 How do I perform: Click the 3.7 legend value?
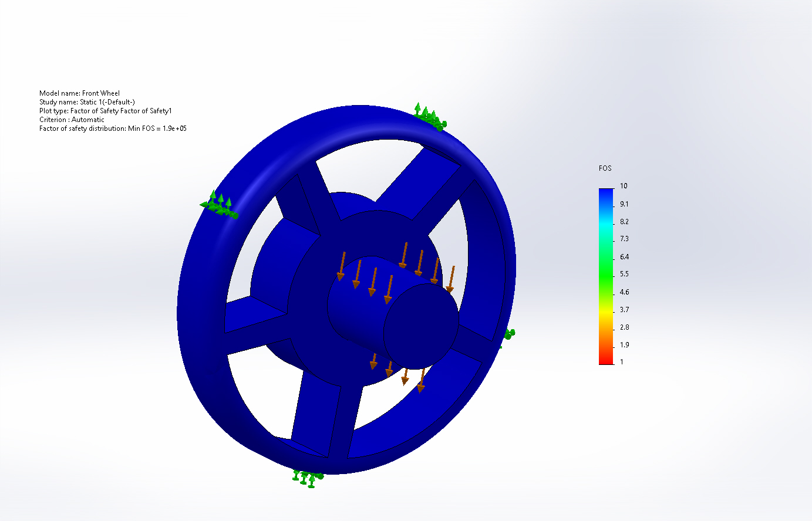624,310
